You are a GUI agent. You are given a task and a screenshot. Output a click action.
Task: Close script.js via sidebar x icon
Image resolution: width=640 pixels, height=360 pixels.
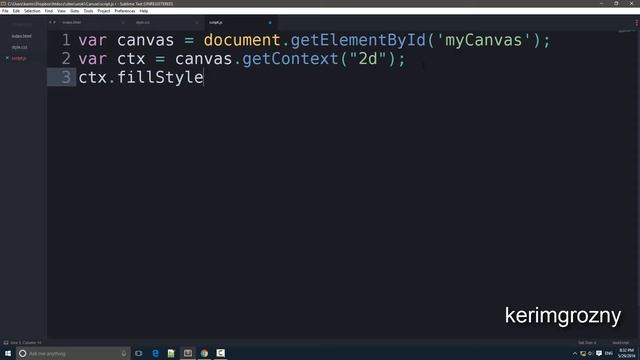coord(7,58)
